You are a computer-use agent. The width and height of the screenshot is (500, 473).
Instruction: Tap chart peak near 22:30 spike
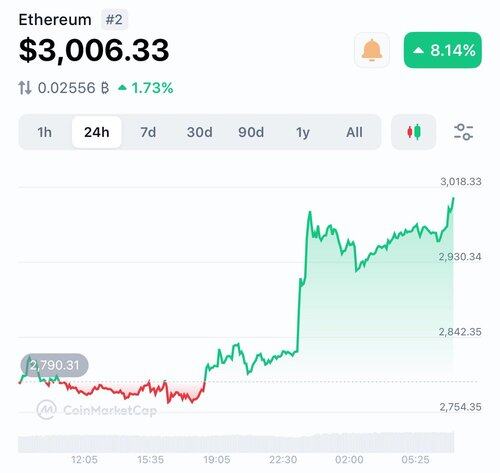pos(310,212)
